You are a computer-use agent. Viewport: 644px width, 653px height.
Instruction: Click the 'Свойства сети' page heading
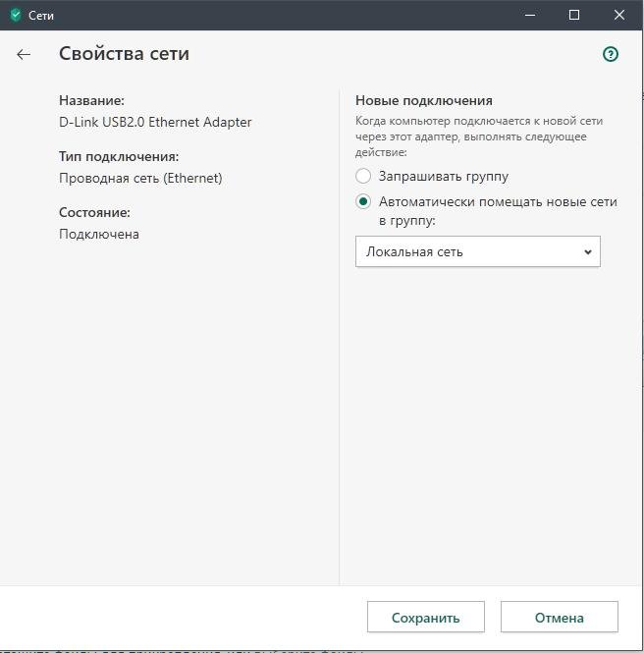tap(124, 54)
